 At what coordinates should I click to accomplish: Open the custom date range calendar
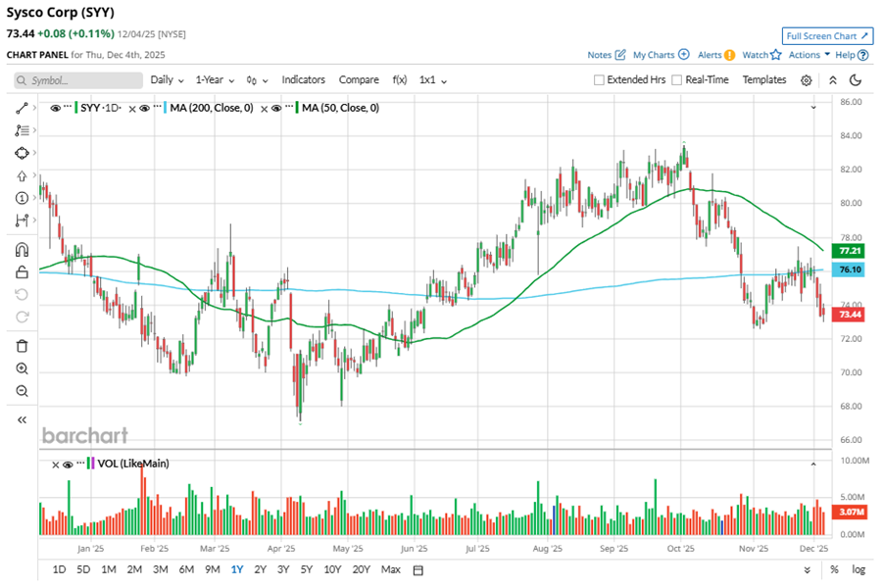pyautogui.click(x=417, y=570)
